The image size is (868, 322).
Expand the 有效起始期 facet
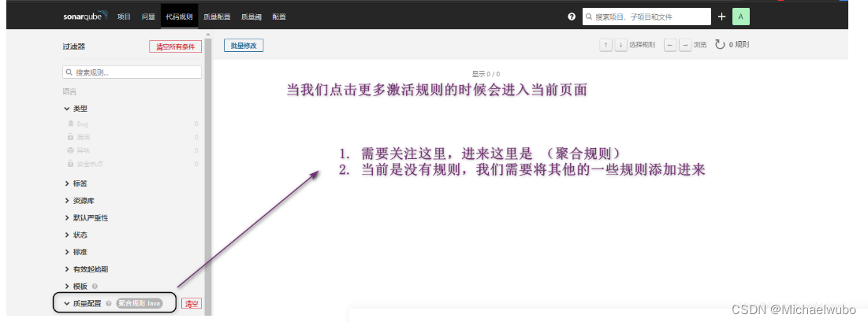click(x=87, y=269)
